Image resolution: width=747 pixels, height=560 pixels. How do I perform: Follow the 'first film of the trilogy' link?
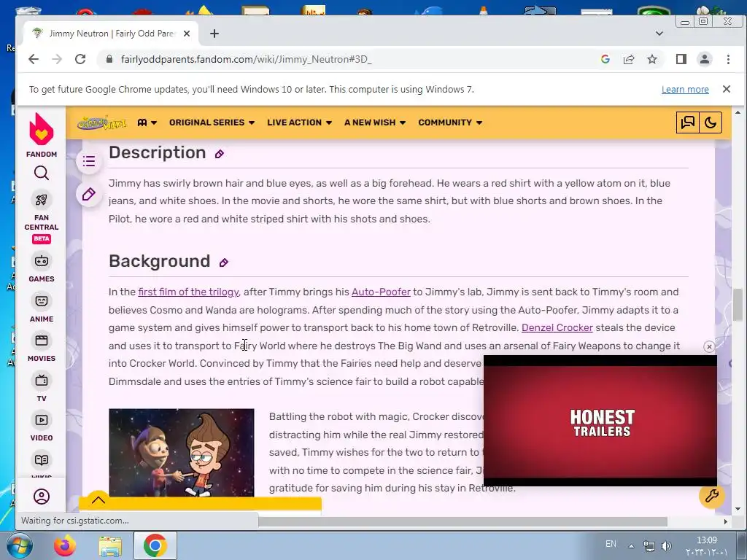188,292
